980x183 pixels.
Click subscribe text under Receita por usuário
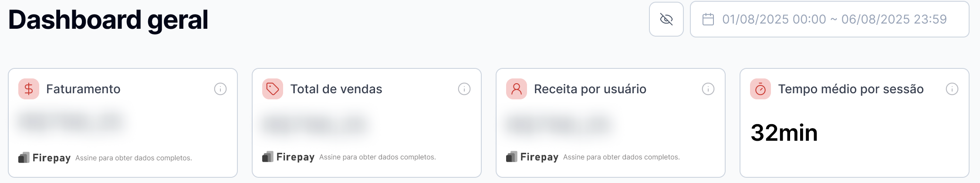(x=622, y=157)
